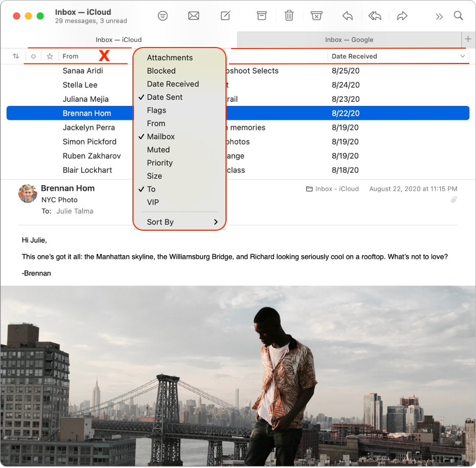
Task: Click the 8/18/20 date cell
Action: 345,170
